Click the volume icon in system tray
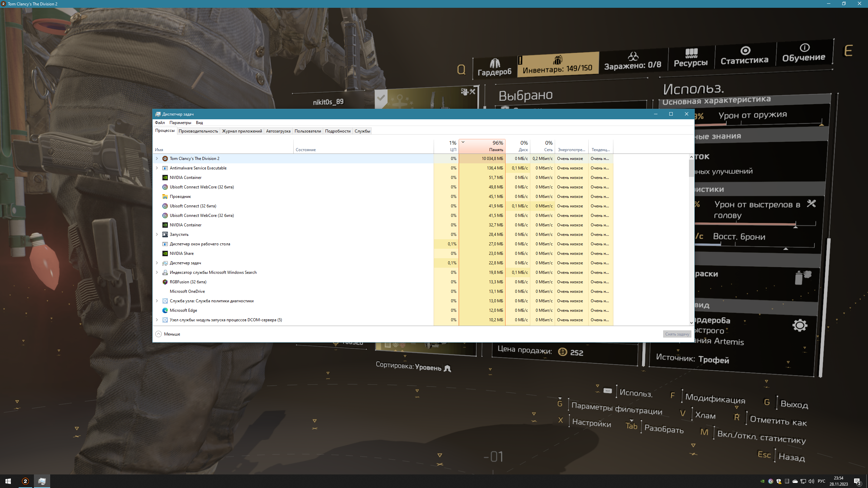 click(x=811, y=481)
